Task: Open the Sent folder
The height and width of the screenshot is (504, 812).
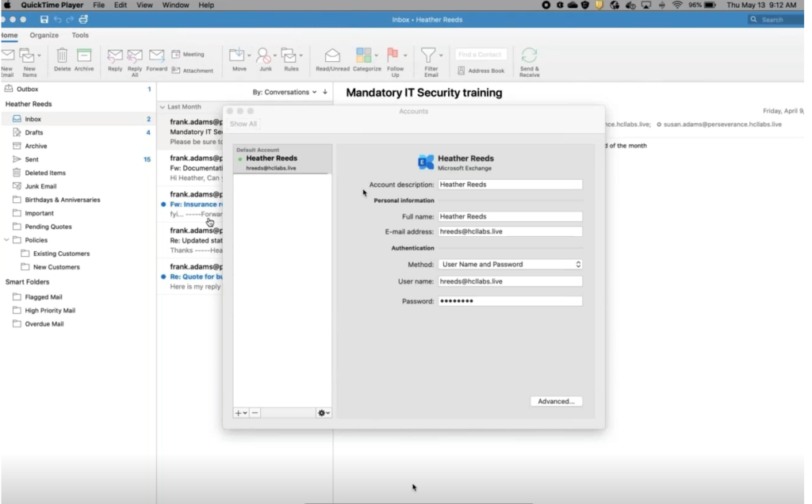Action: (x=79, y=159)
